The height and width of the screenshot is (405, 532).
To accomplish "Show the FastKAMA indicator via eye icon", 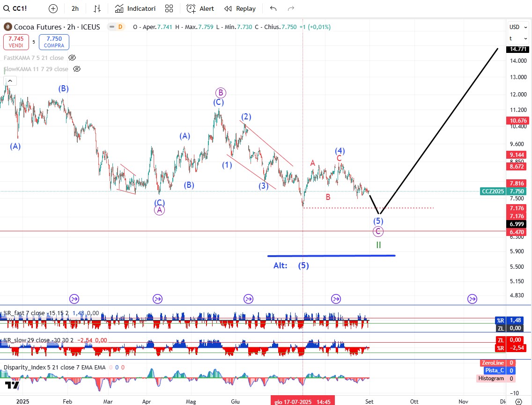I will tap(72, 58).
